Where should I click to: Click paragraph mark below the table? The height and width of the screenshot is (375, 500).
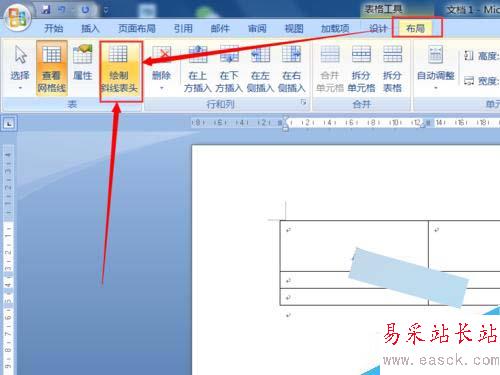(288, 315)
